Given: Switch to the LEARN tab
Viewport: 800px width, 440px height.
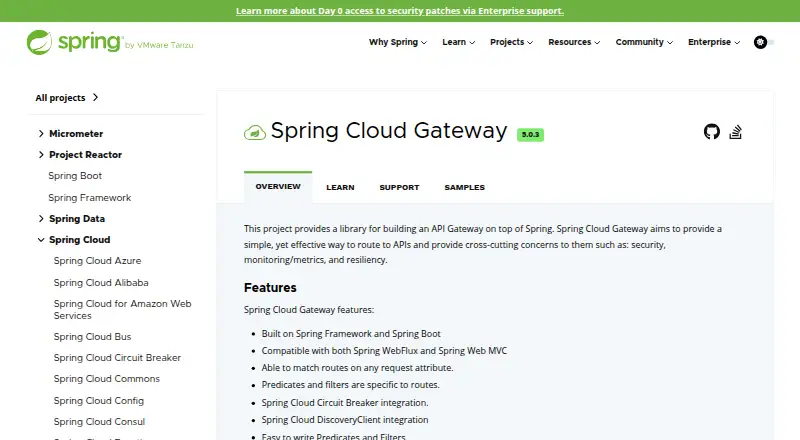Looking at the screenshot, I should [x=340, y=187].
